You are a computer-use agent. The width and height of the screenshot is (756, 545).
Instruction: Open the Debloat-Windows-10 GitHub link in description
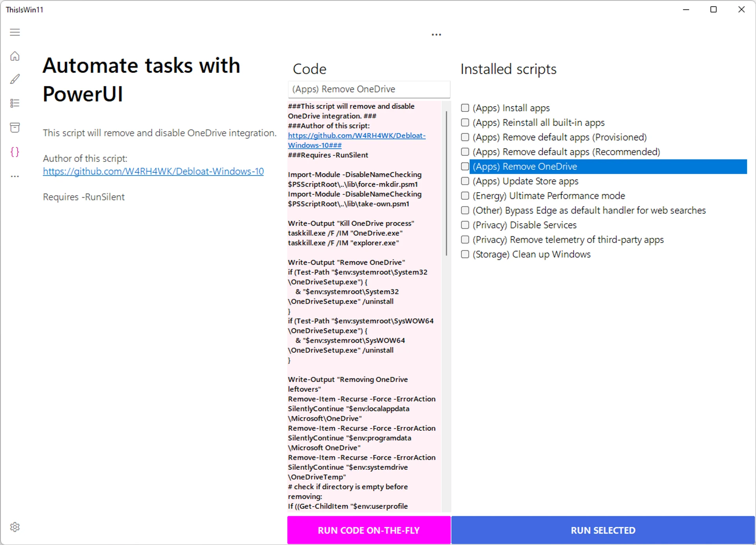(x=153, y=171)
